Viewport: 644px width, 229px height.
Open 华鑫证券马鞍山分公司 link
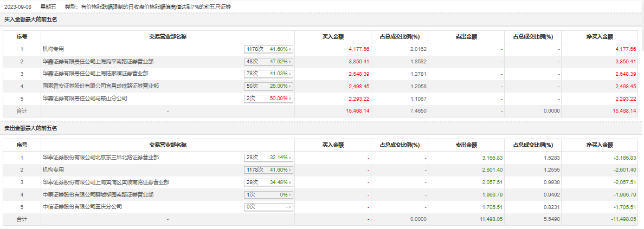point(85,99)
